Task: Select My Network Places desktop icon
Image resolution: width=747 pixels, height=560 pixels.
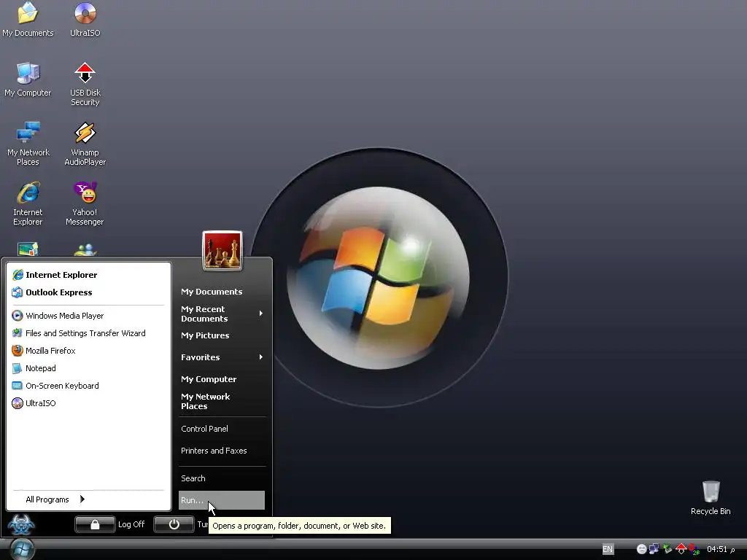Action: pos(28,144)
